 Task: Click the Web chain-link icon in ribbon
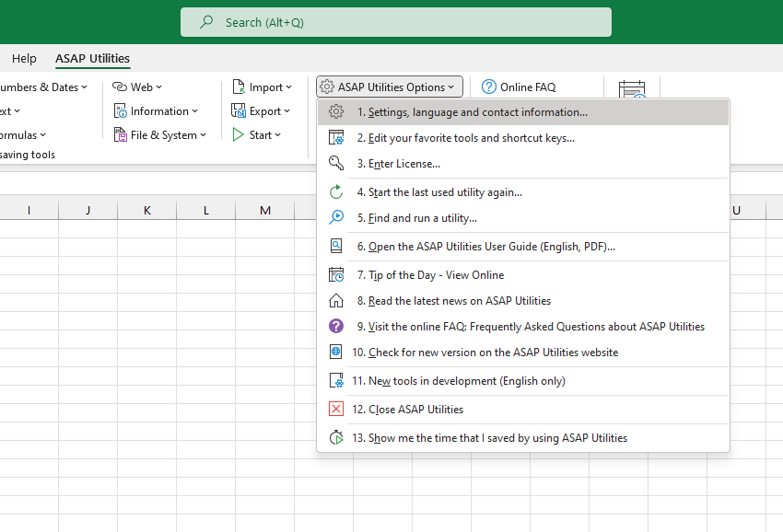[x=120, y=87]
